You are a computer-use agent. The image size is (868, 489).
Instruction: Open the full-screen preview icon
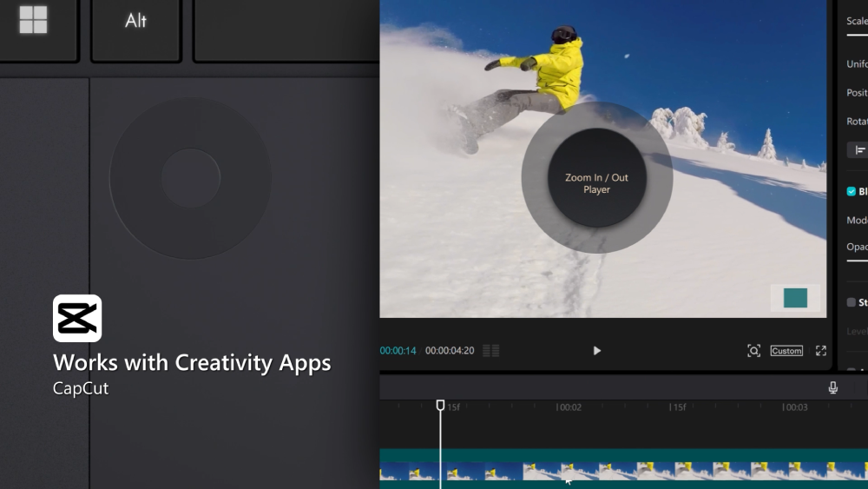[x=820, y=351]
